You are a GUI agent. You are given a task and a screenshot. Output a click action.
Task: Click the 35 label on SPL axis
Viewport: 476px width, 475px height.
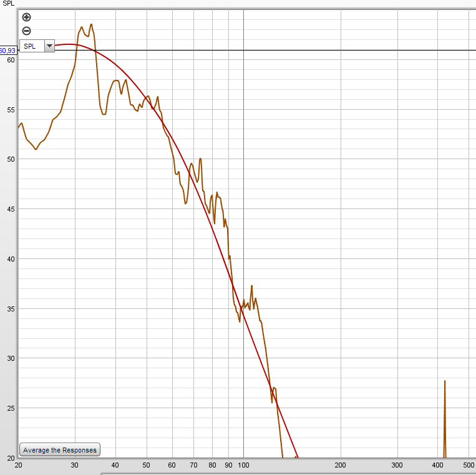[x=11, y=309]
